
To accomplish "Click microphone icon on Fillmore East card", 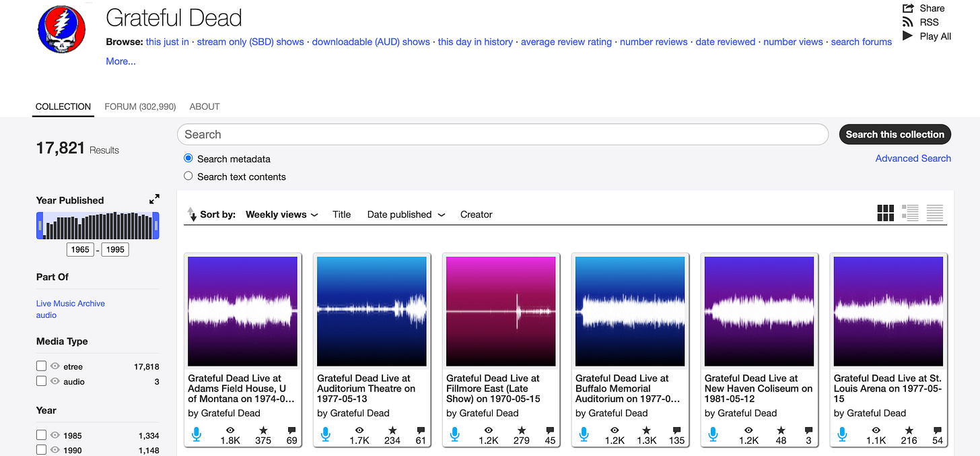I will click(x=454, y=434).
